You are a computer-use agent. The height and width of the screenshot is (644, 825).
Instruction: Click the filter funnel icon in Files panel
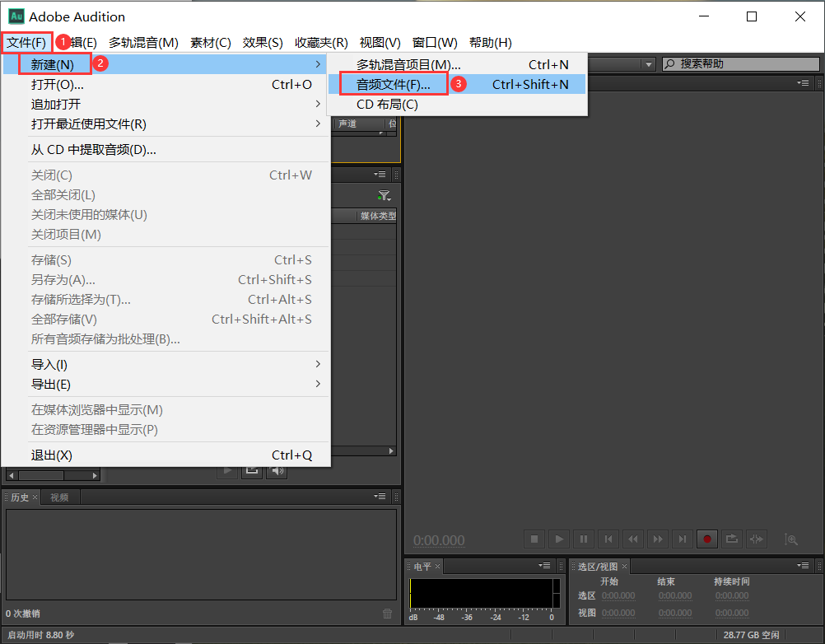tap(385, 196)
